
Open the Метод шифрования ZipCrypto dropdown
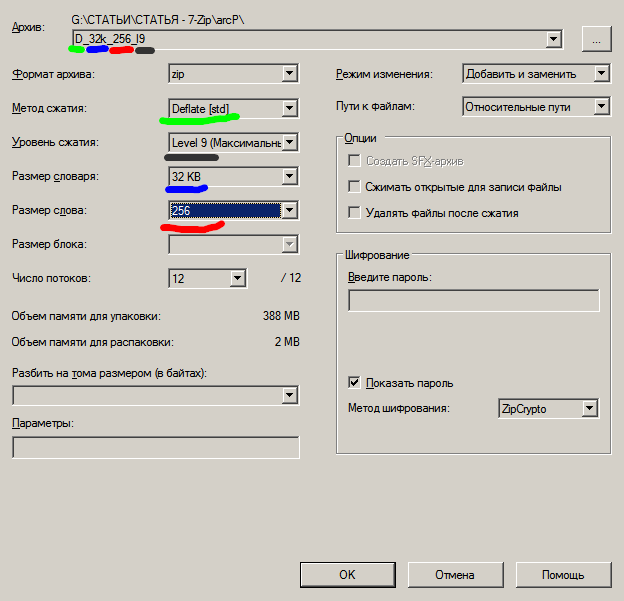point(548,408)
